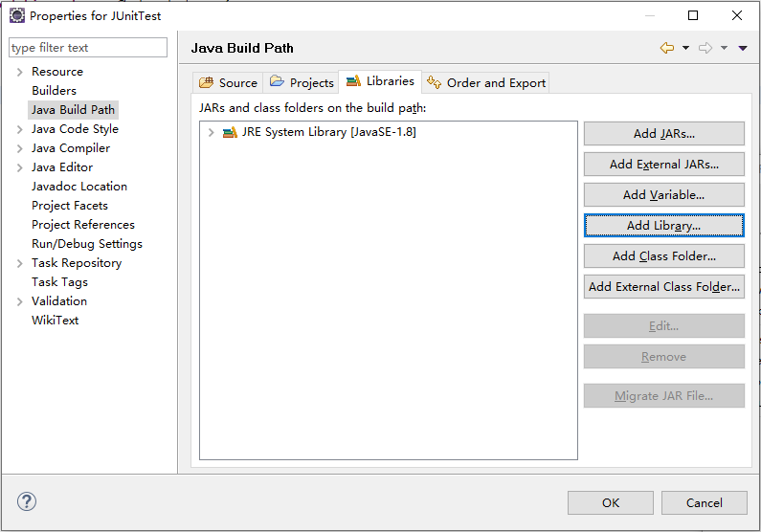Close the Properties for JUnitTest dialog
Viewport: 761px width, 532px height.
pos(737,15)
